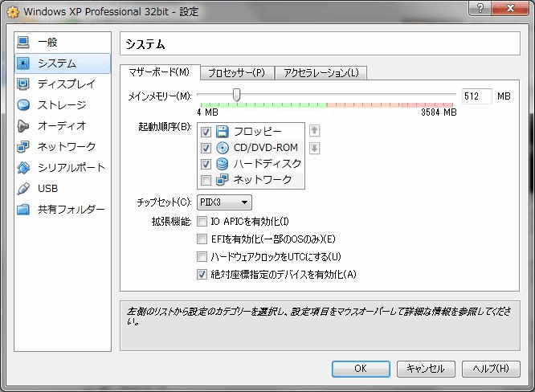This screenshot has height=392, width=535.
Task: Open the チップセット PIIX3 dropdown
Action: [224, 202]
